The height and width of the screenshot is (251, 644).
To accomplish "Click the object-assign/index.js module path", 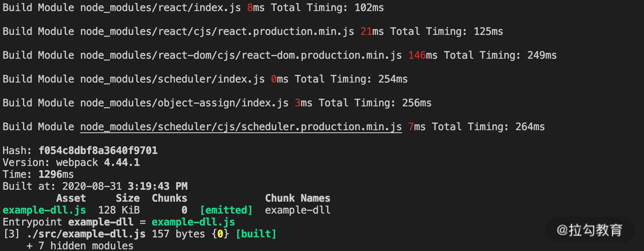I will 184,103.
